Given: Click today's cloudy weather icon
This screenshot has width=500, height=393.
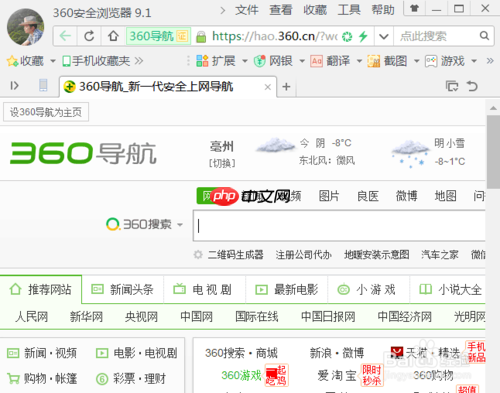Looking at the screenshot, I should point(275,146).
